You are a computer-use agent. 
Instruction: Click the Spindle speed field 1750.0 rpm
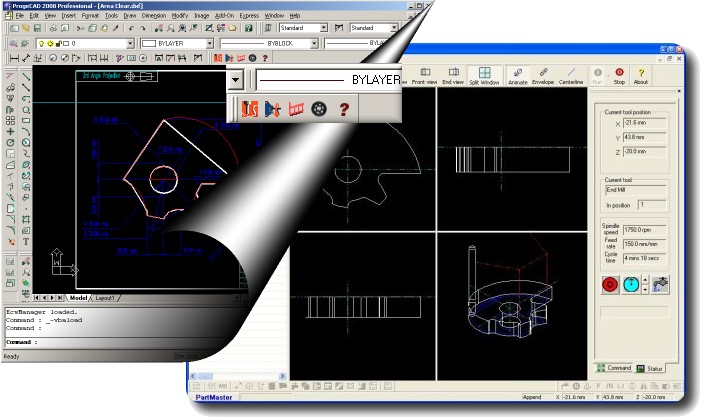coord(644,230)
